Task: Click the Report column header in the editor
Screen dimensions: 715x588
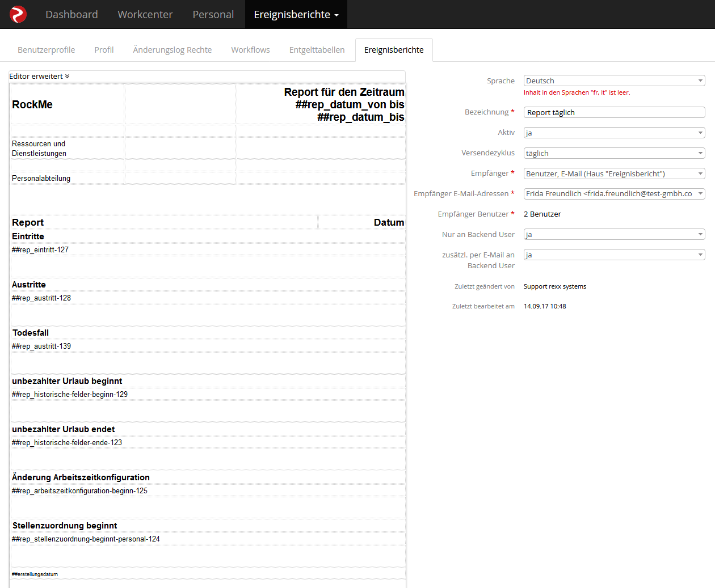Action: (28, 222)
